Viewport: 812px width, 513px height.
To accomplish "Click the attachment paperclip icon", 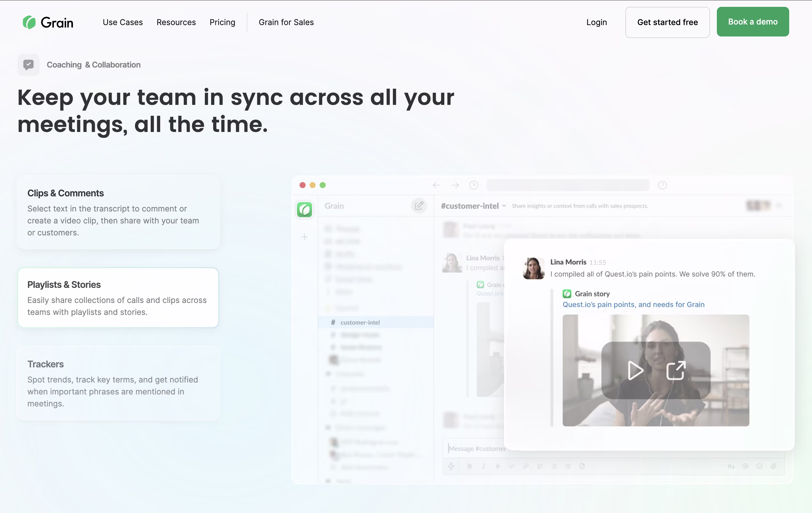I will (x=774, y=466).
